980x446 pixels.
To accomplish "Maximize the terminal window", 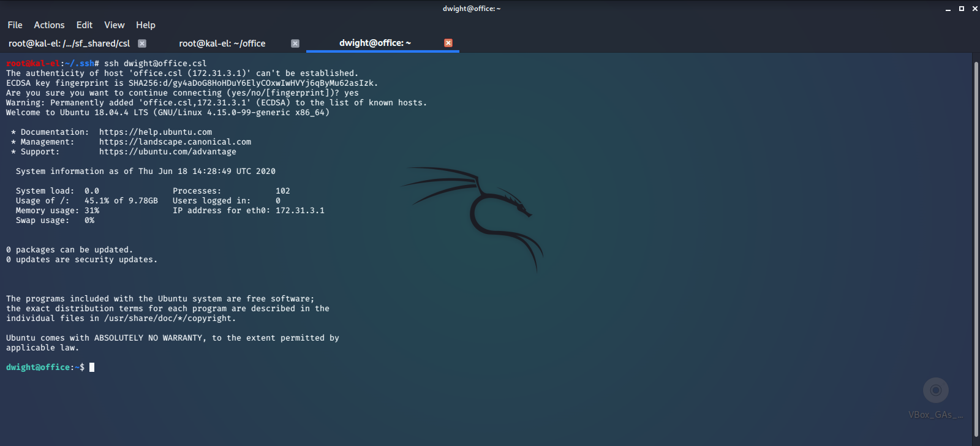I will (962, 9).
